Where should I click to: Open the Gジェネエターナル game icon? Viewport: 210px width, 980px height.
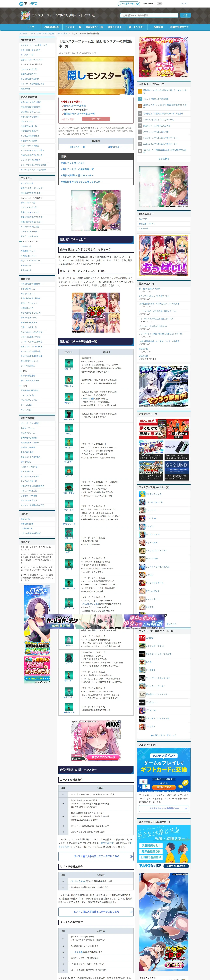pos(142,502)
